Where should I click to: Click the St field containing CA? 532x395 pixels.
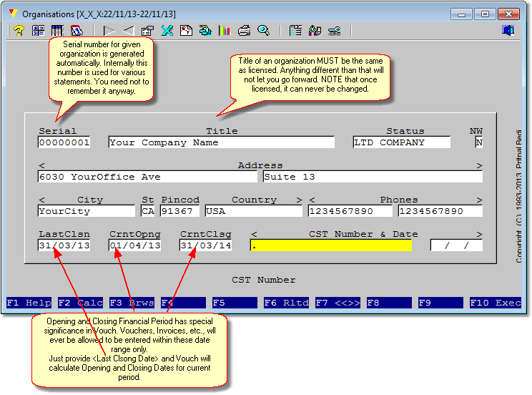click(148, 211)
